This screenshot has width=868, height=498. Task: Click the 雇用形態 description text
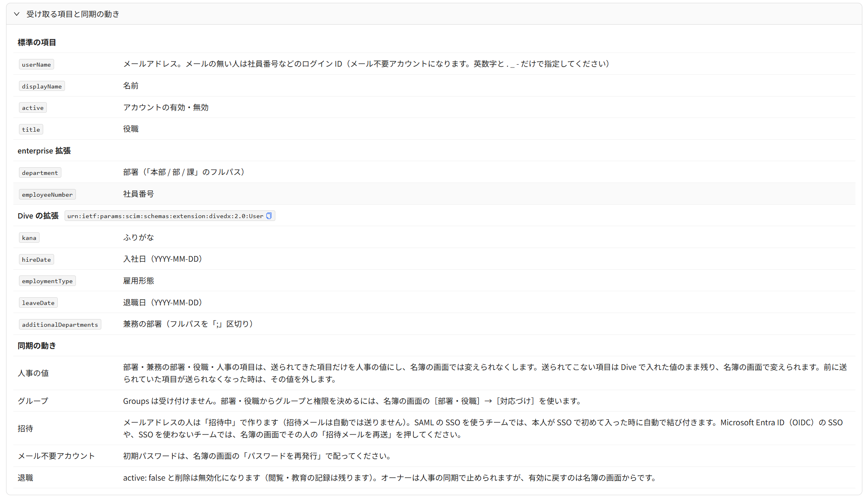pyautogui.click(x=138, y=281)
